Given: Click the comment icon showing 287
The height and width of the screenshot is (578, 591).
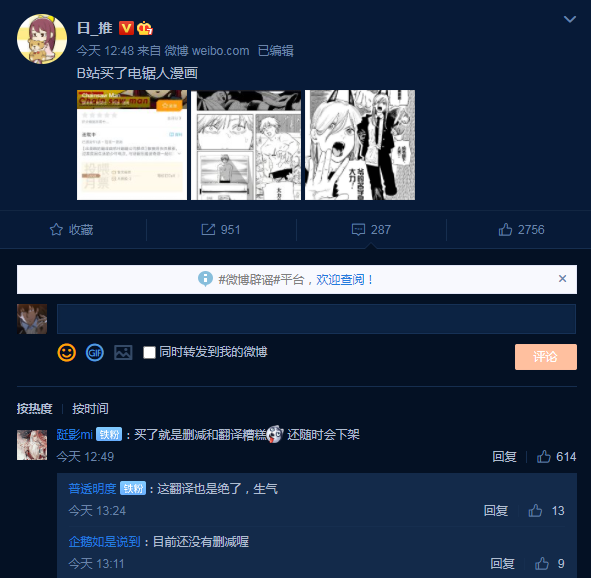Looking at the screenshot, I should (x=358, y=229).
